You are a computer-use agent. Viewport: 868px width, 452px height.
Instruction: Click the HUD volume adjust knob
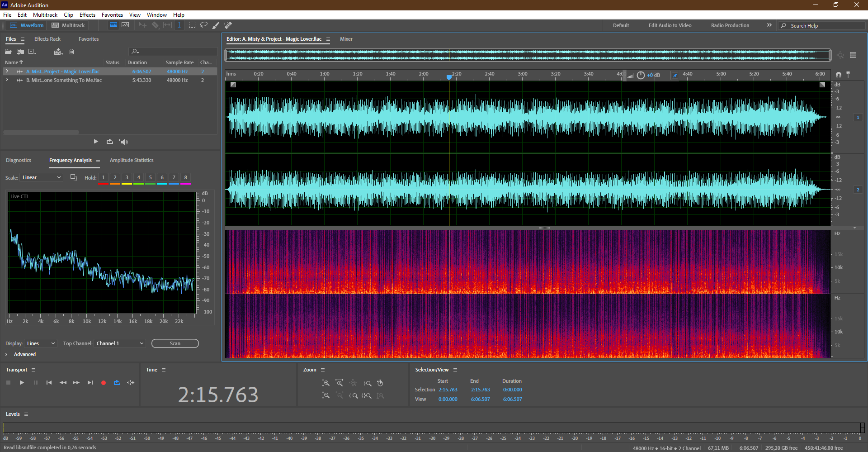point(641,75)
